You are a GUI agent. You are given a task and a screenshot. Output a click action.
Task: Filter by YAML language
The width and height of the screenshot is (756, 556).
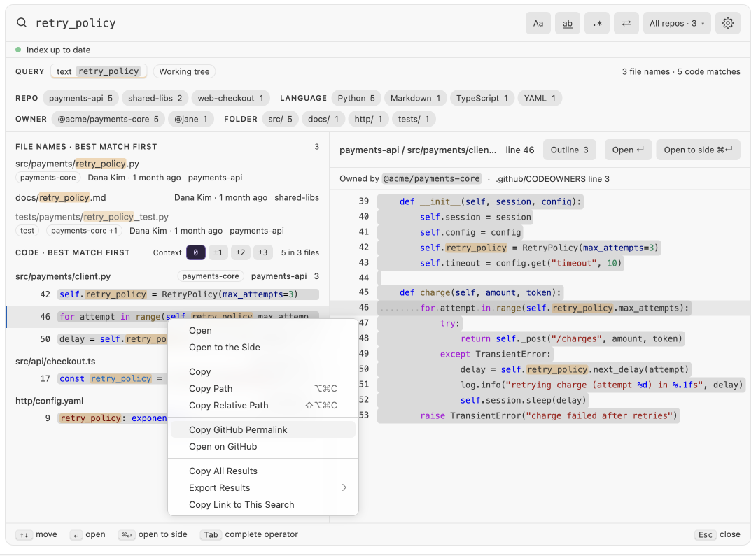(540, 98)
